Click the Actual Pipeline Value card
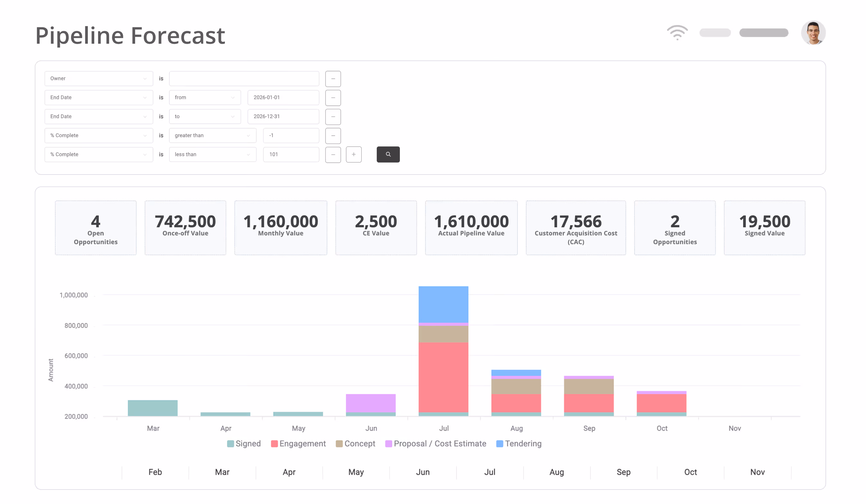This screenshot has height=504, width=866. pyautogui.click(x=471, y=228)
